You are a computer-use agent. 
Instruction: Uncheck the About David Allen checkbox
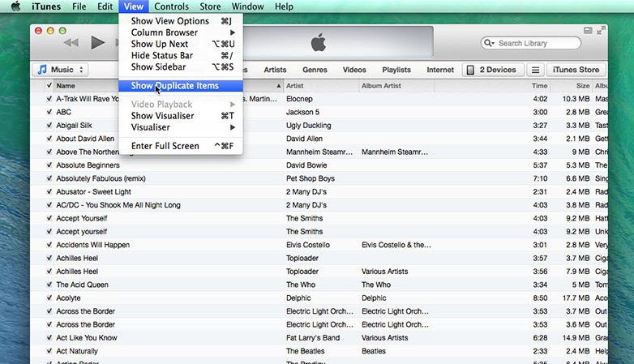pyautogui.click(x=49, y=139)
